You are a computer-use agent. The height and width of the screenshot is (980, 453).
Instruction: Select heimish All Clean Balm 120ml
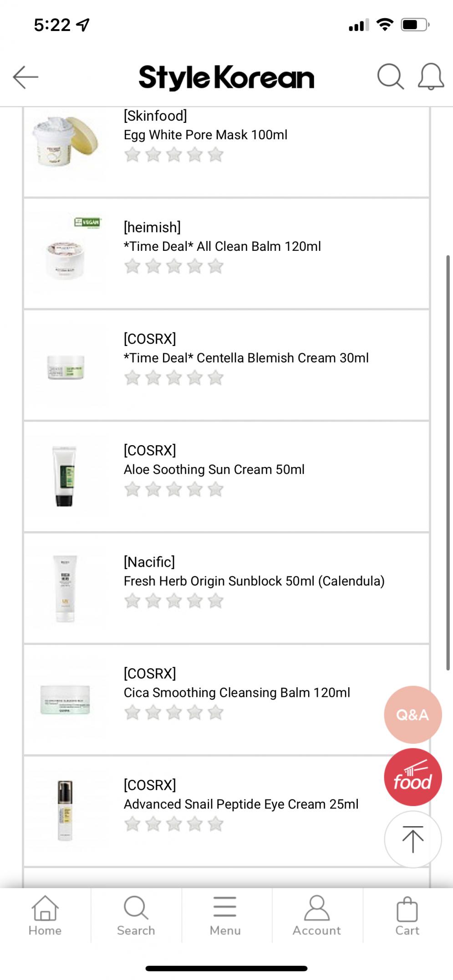click(x=222, y=246)
